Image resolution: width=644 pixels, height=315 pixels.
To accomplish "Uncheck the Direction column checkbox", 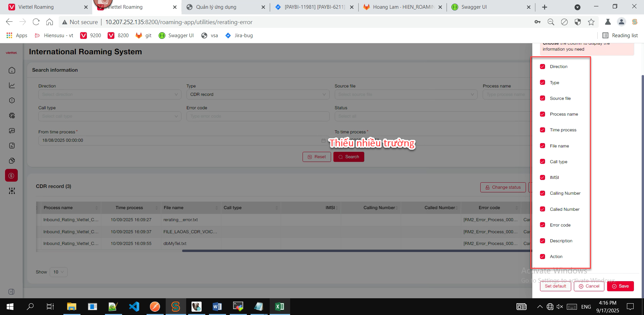I will pyautogui.click(x=542, y=67).
